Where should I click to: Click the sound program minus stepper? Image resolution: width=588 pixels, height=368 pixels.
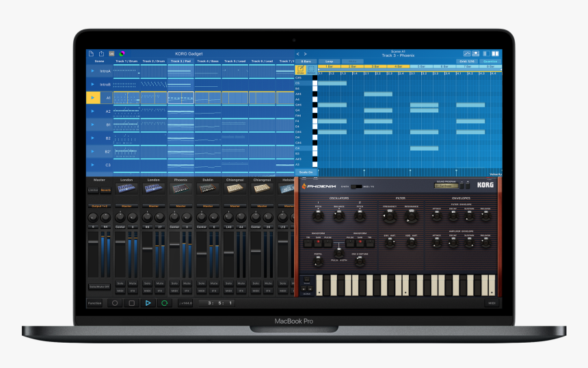(462, 185)
